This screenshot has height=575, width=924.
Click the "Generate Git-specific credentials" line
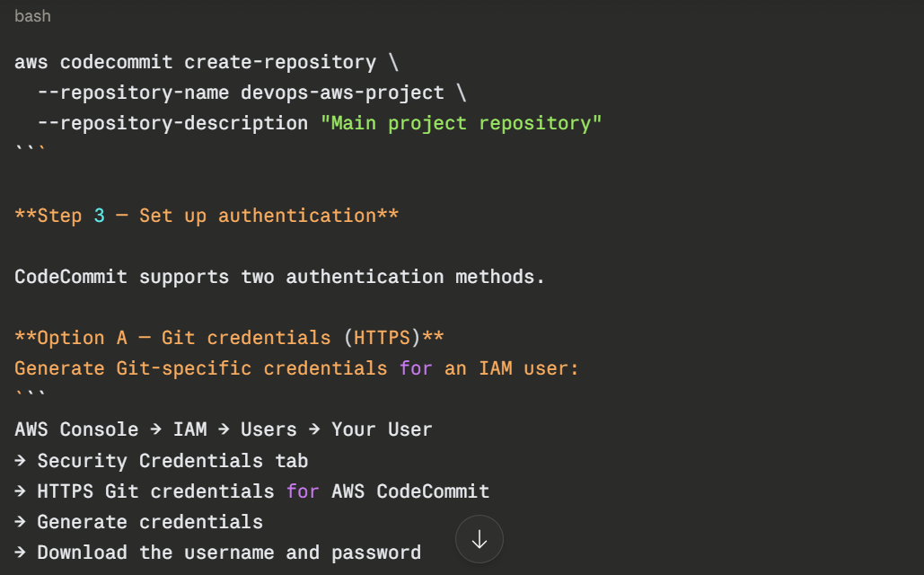(x=201, y=368)
